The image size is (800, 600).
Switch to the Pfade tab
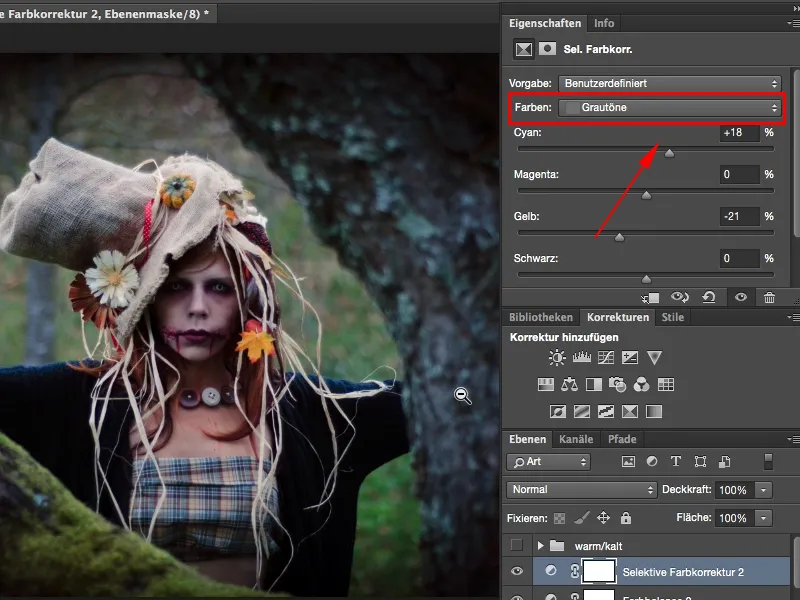(622, 439)
